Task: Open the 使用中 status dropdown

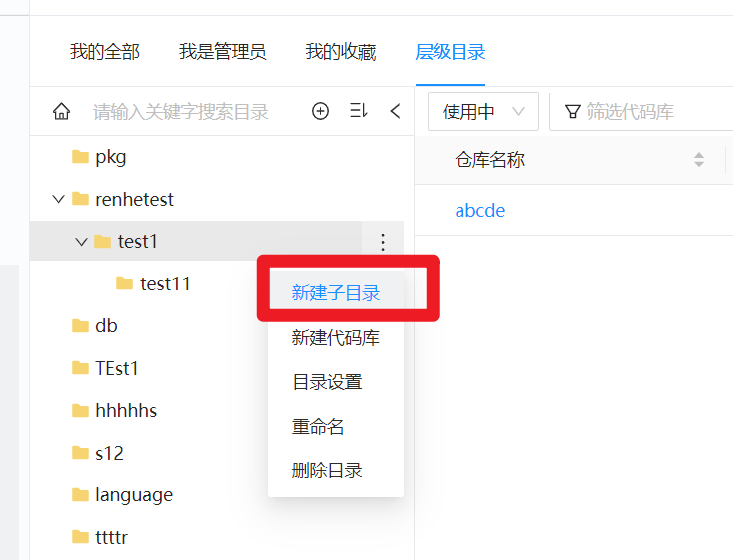Action: click(483, 111)
